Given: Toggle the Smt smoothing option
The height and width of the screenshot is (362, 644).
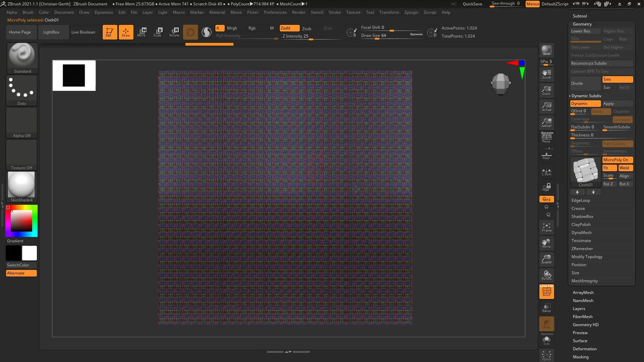Looking at the screenshot, I should pos(618,79).
